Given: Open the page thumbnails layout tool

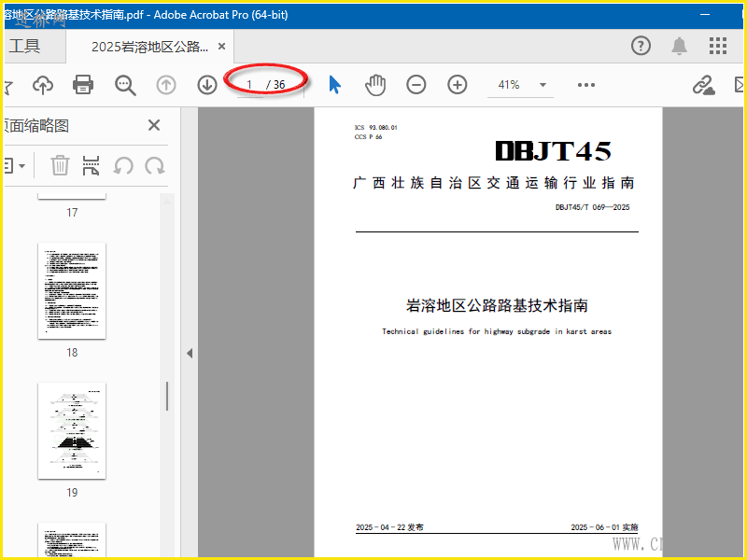Looking at the screenshot, I should point(91,165).
